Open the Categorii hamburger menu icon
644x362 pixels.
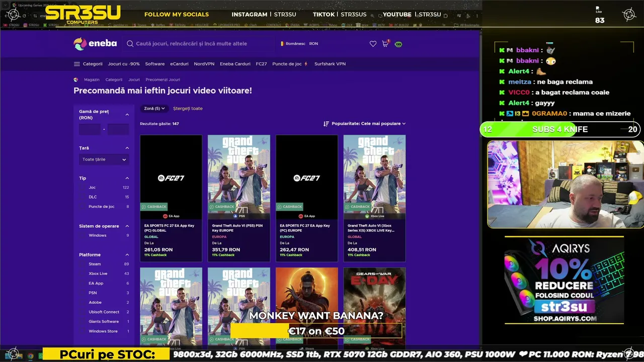pyautogui.click(x=77, y=64)
